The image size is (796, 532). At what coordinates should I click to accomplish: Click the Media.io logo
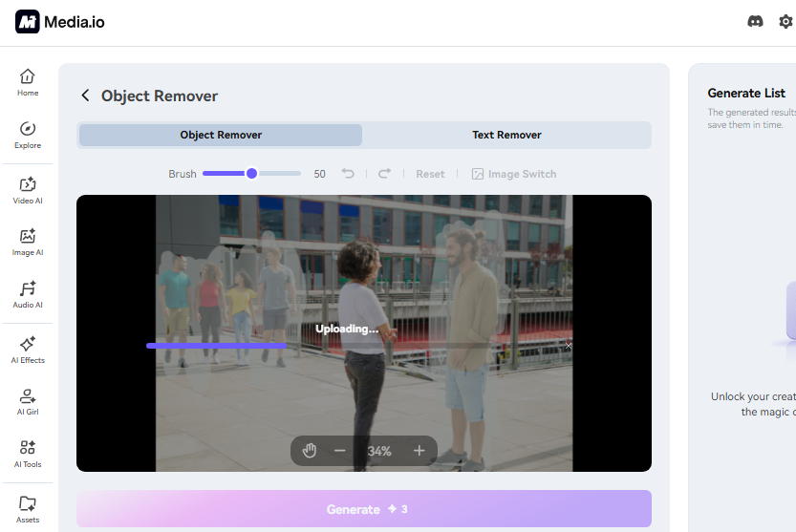point(59,22)
